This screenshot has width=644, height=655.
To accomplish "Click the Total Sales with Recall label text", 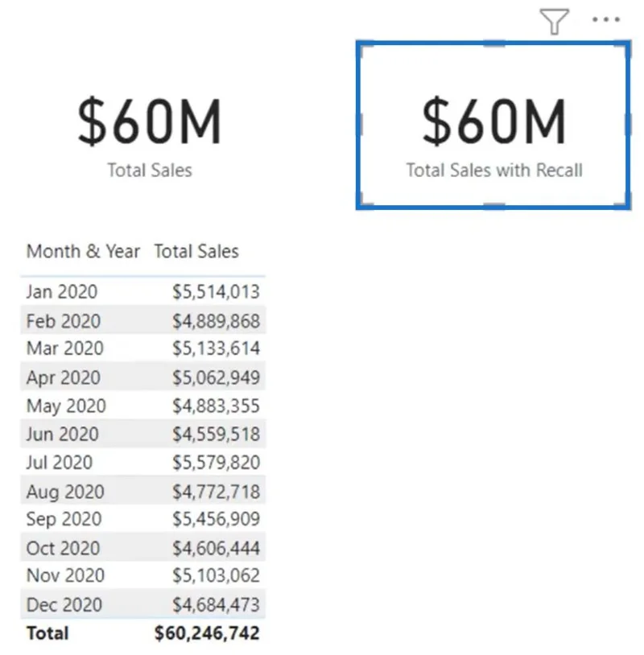I will [494, 171].
